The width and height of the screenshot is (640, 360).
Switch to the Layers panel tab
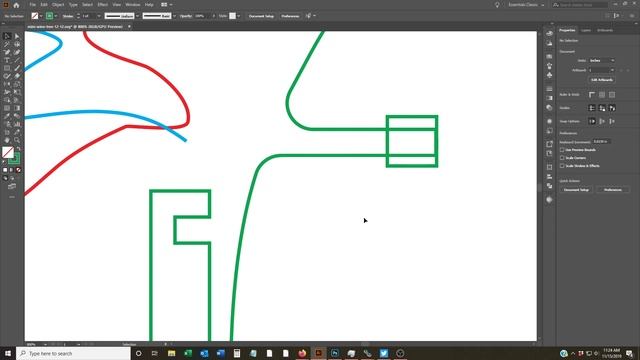(586, 30)
